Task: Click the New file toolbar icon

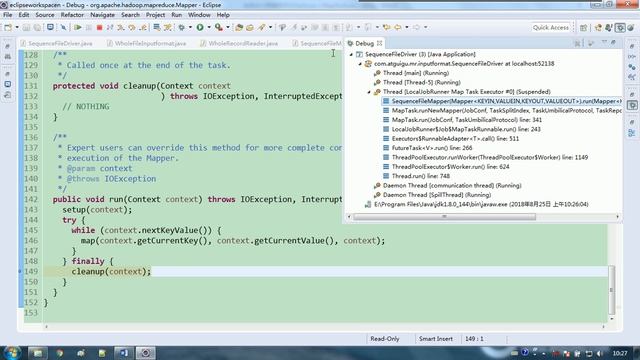Action: 8,27
